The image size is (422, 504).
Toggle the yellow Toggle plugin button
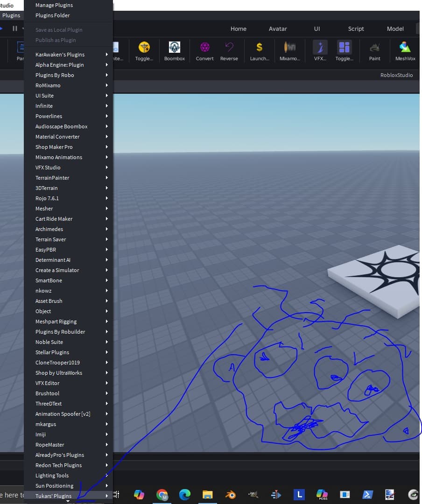coord(144,51)
